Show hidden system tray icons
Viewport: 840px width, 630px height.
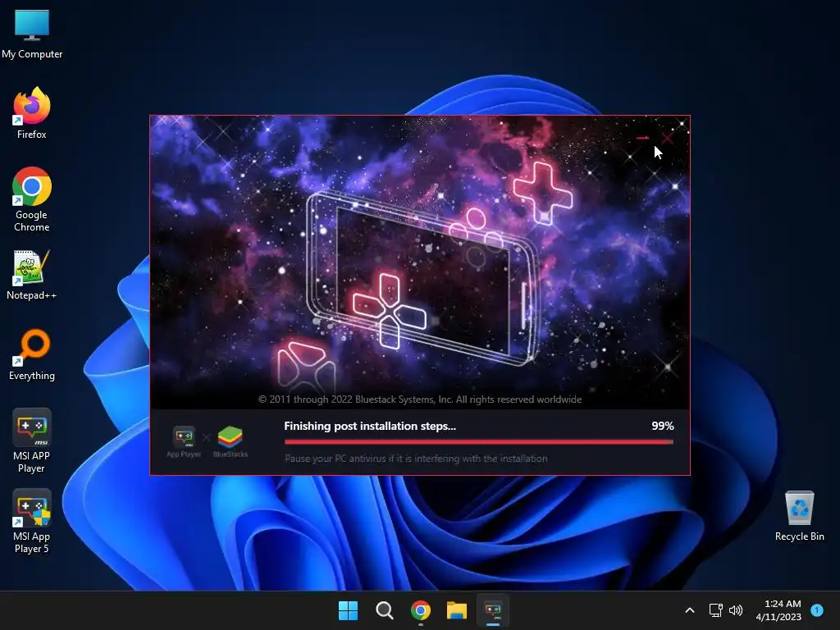point(690,610)
